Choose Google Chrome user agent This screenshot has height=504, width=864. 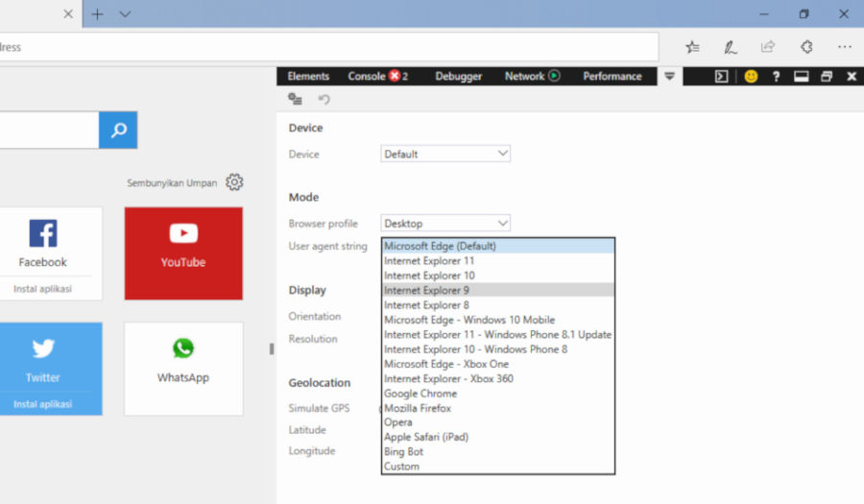tap(498, 394)
